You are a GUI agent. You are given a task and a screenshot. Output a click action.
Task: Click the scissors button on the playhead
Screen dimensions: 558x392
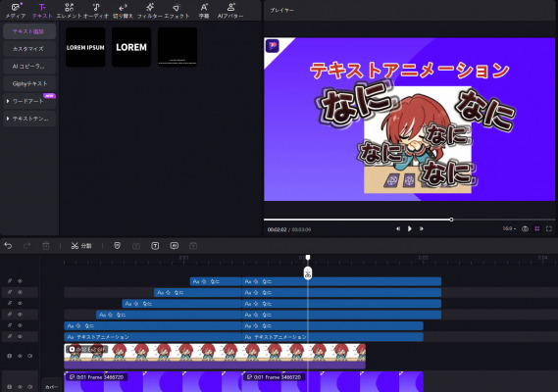point(308,273)
